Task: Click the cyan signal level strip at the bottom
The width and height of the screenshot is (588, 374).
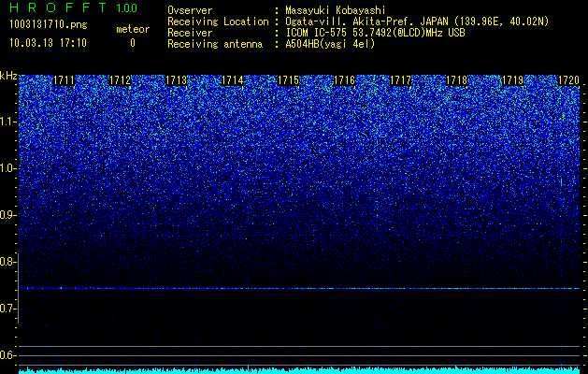Action: tap(299, 370)
